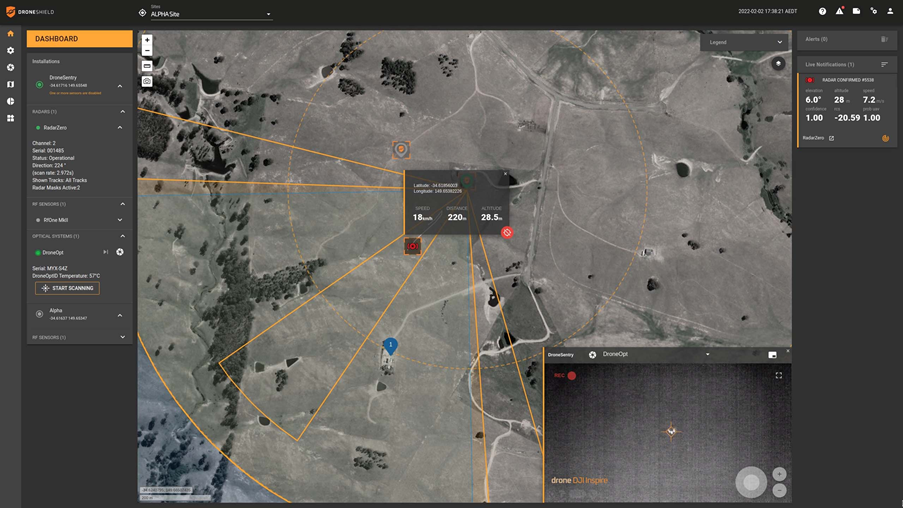Expand RF SENSORS (1) under Alpha
This screenshot has height=508, width=903.
pos(122,337)
